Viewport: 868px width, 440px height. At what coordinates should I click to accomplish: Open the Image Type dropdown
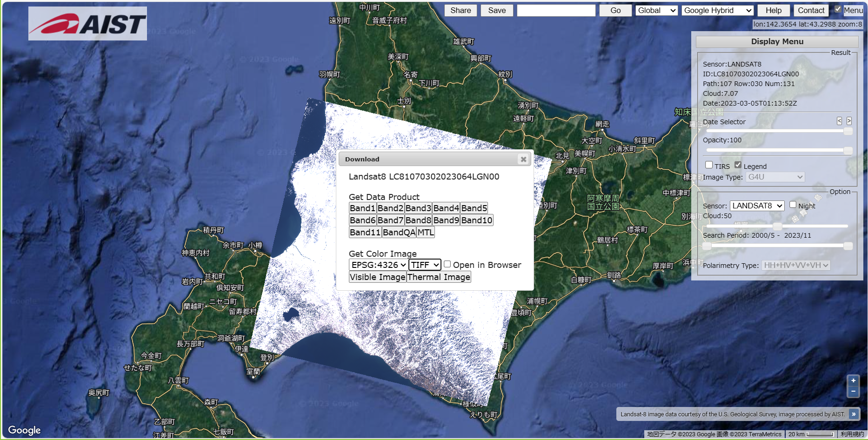click(x=775, y=177)
